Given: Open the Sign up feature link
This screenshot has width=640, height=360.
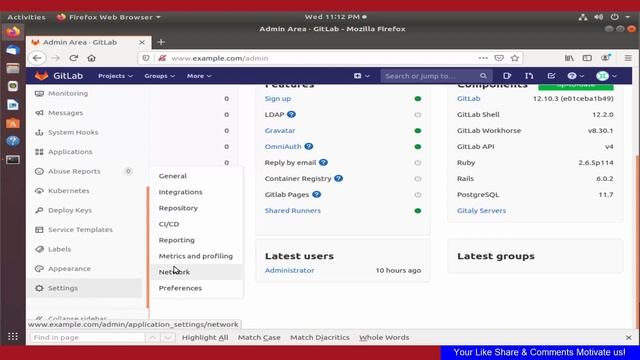Looking at the screenshot, I should 278,99.
